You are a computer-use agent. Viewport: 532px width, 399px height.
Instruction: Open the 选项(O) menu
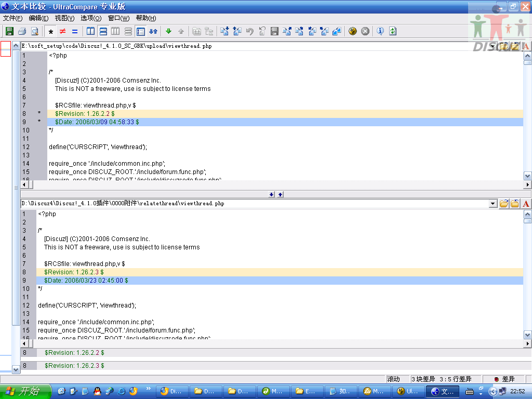pyautogui.click(x=91, y=18)
